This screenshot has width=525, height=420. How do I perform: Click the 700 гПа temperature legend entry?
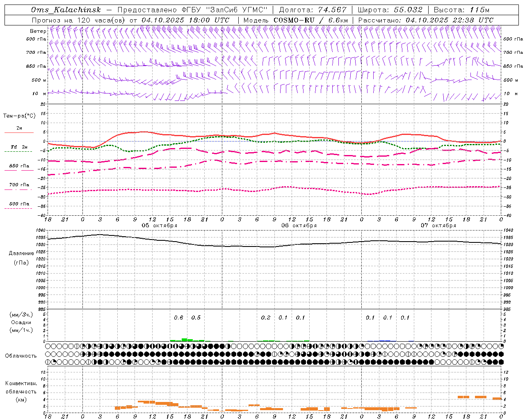click(x=19, y=185)
